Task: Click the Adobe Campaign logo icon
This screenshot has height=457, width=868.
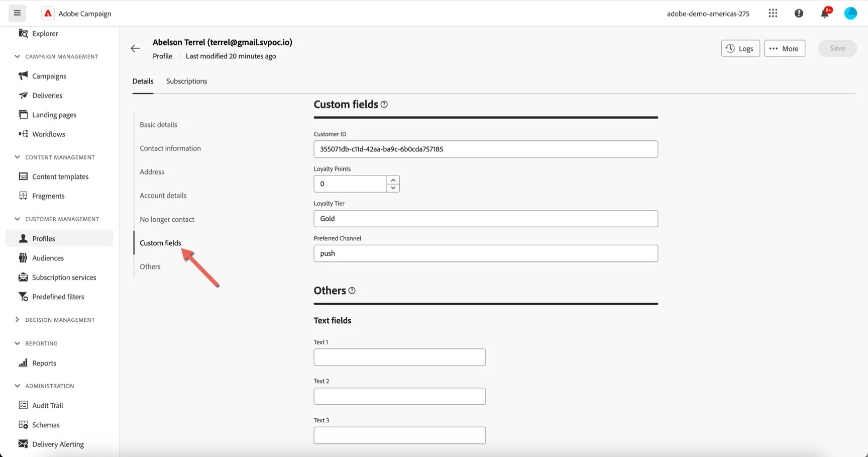Action: coord(48,14)
